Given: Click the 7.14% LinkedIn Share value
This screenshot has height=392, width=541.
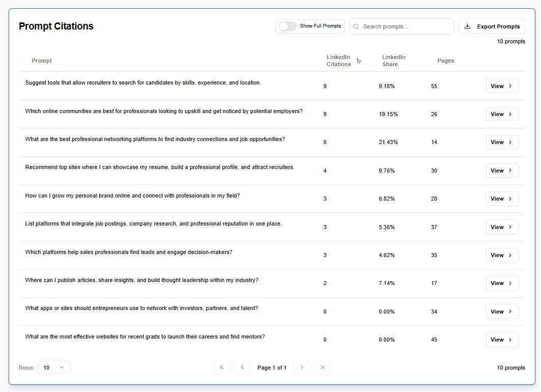Looking at the screenshot, I should [x=386, y=283].
